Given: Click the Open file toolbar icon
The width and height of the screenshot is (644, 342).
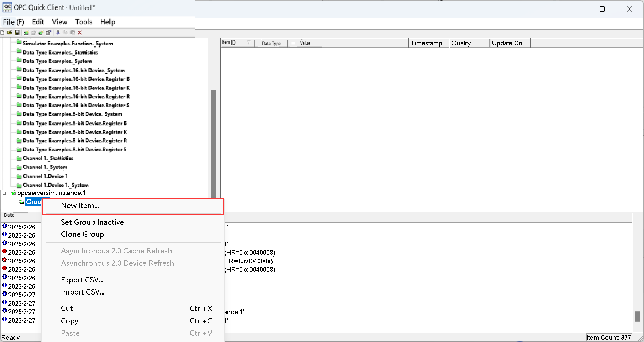Looking at the screenshot, I should tap(9, 33).
